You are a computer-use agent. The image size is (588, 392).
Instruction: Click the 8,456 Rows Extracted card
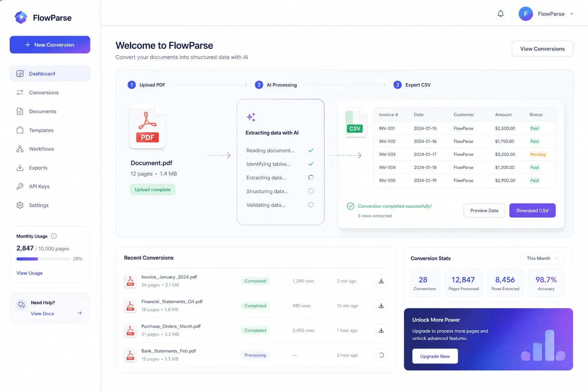point(505,283)
